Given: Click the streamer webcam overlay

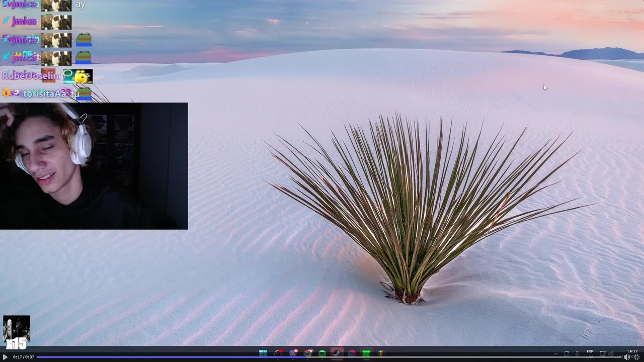Looking at the screenshot, I should point(94,166).
